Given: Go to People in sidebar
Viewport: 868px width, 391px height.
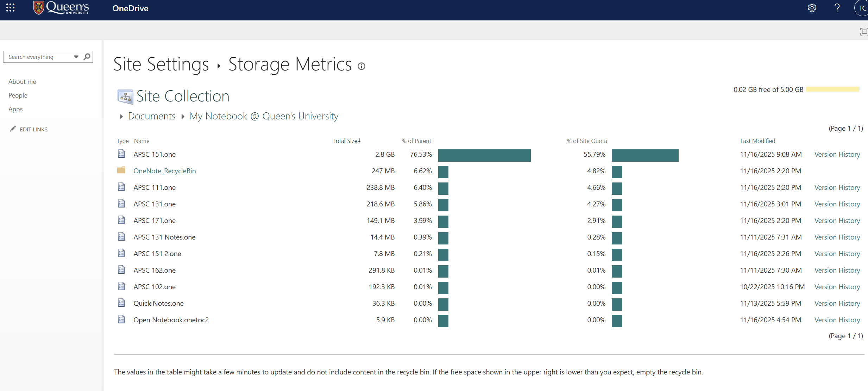Looking at the screenshot, I should pyautogui.click(x=18, y=95).
